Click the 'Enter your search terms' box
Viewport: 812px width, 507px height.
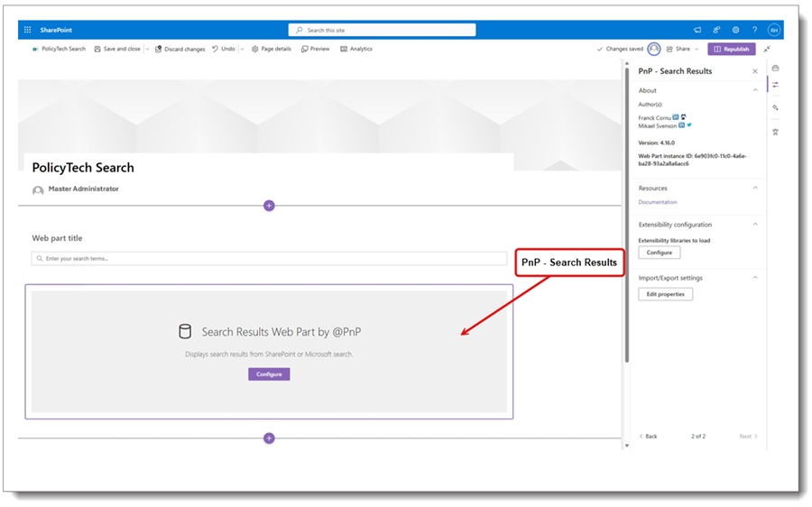tap(269, 259)
